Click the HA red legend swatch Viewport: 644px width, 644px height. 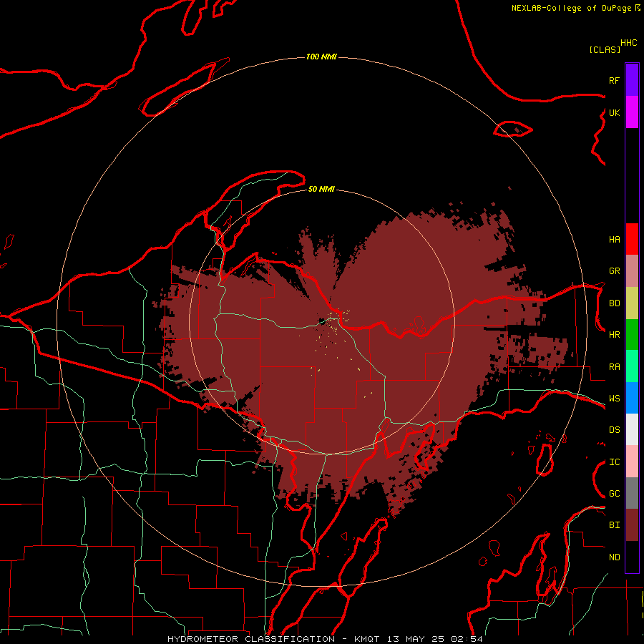pos(632,239)
